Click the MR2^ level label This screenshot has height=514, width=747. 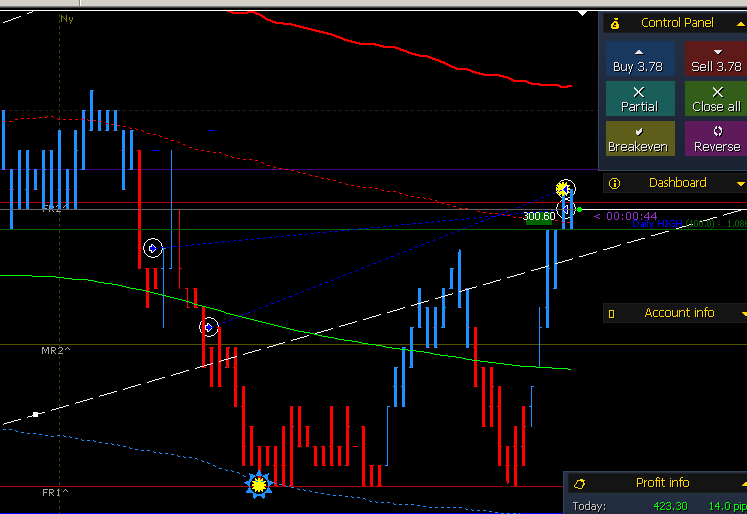click(x=56, y=351)
